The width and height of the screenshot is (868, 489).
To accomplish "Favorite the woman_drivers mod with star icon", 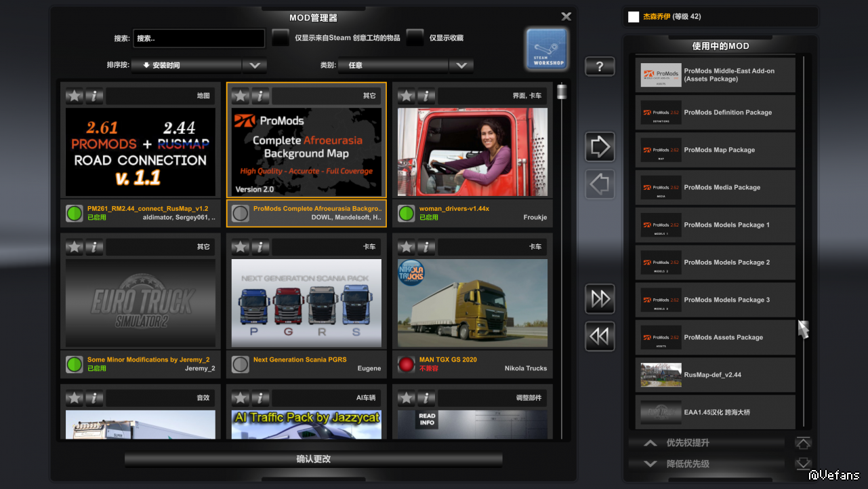I will pyautogui.click(x=407, y=96).
